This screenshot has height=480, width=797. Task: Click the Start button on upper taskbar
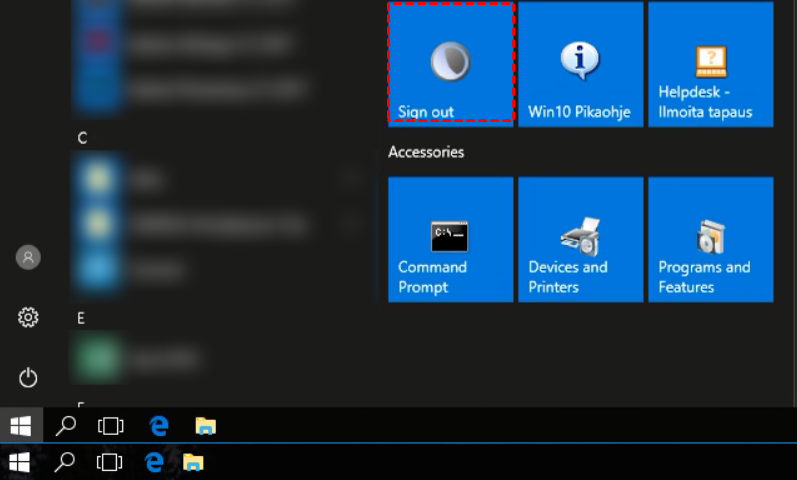point(20,426)
